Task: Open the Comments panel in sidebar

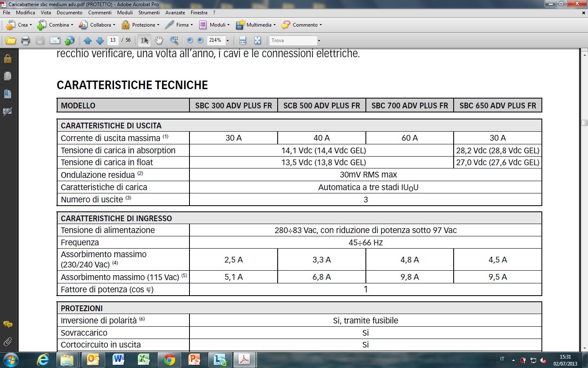Action: [7, 325]
